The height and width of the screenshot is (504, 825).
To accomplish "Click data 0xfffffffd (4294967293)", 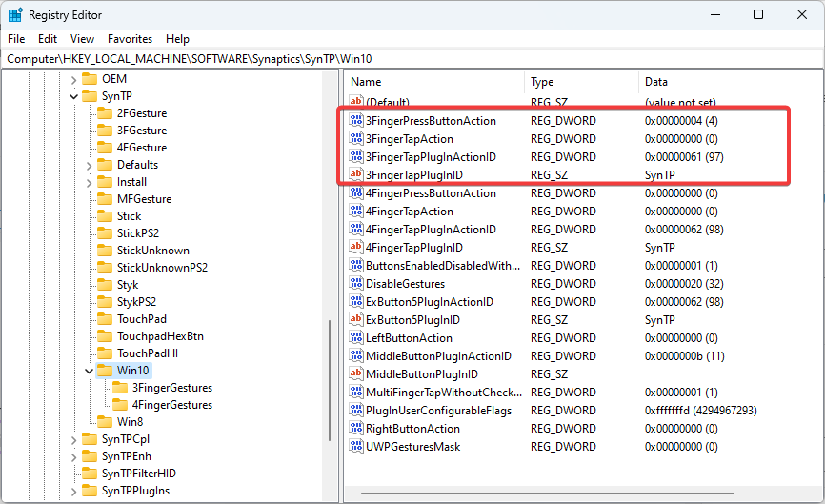I will click(x=701, y=411).
